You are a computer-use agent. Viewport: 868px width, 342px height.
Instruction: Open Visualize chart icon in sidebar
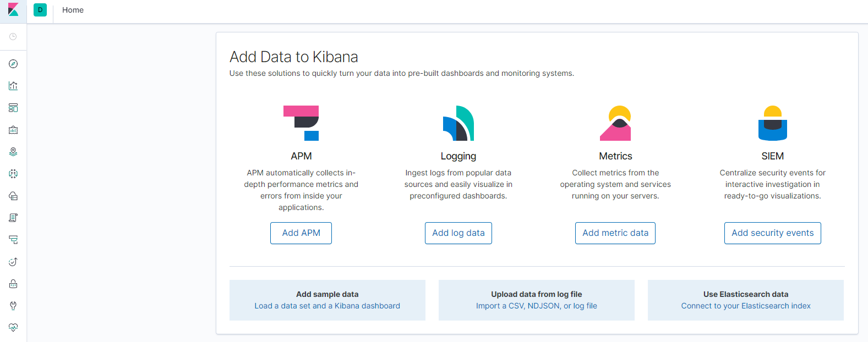tap(13, 86)
